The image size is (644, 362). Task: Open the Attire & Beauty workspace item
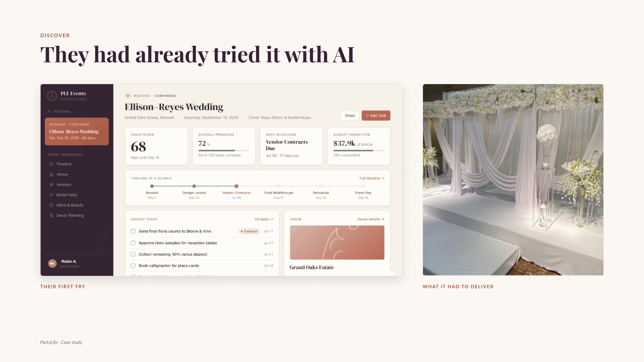coord(70,205)
